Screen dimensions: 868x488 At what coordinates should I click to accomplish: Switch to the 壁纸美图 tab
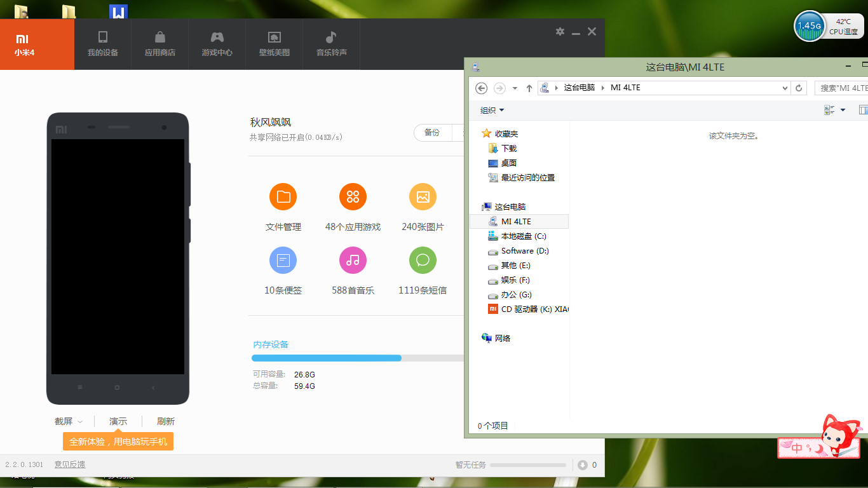(x=275, y=44)
